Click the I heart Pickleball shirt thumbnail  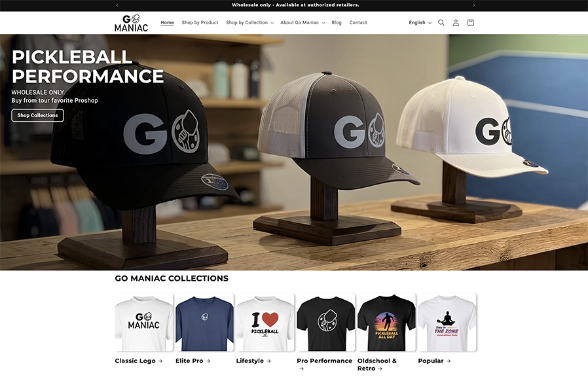pyautogui.click(x=265, y=323)
